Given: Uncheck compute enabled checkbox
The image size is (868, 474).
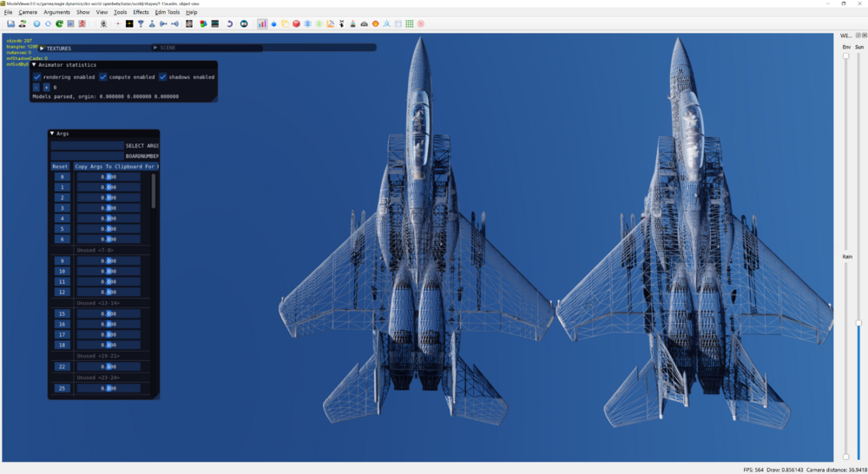Looking at the screenshot, I should [x=103, y=77].
